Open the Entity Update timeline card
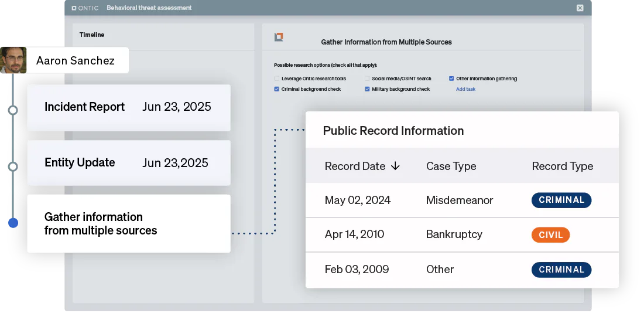Image resolution: width=644 pixels, height=313 pixels. [x=129, y=163]
